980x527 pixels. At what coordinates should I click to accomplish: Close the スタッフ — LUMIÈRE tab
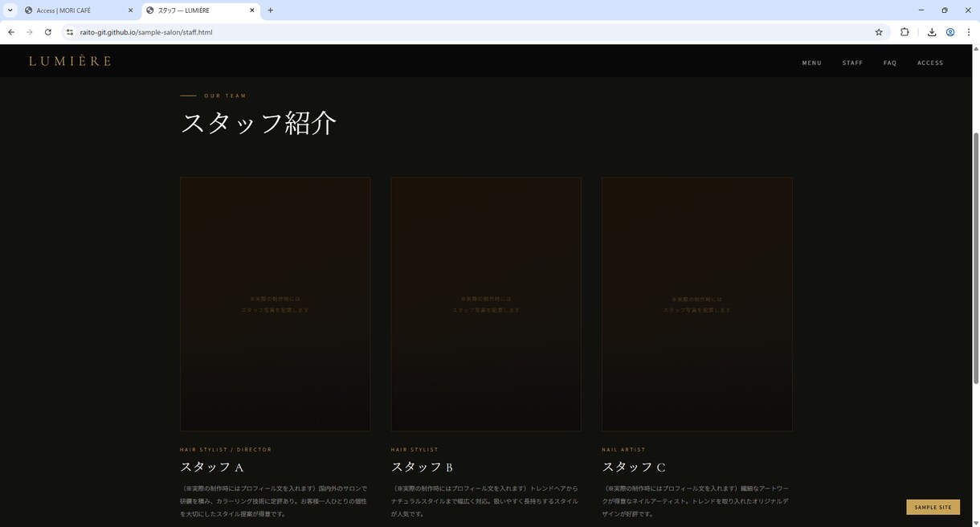(x=252, y=10)
